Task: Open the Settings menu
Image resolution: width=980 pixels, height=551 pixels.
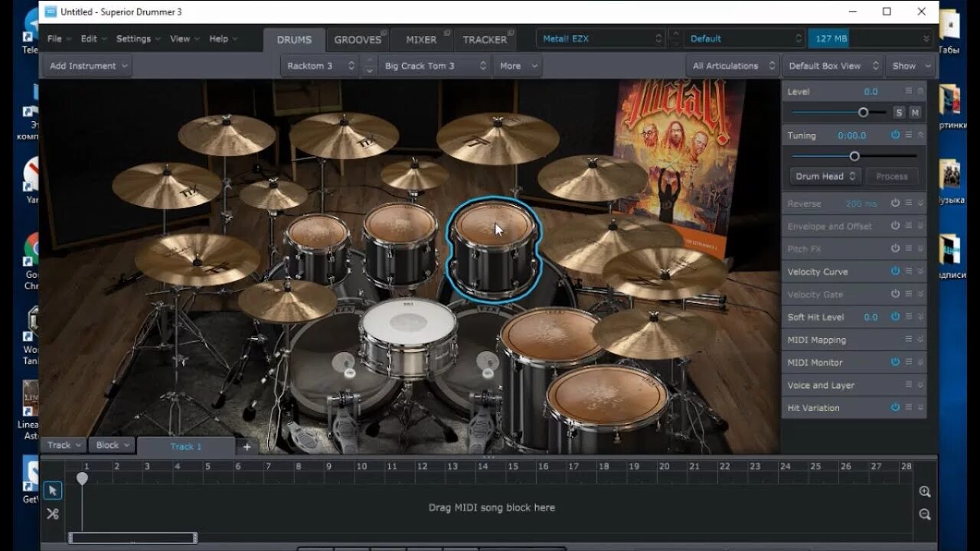Action: pos(138,38)
